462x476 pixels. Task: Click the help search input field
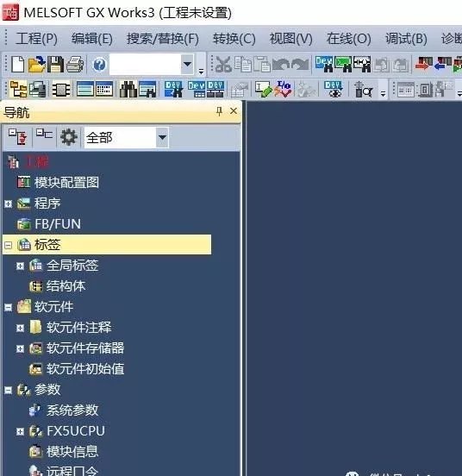(x=145, y=65)
